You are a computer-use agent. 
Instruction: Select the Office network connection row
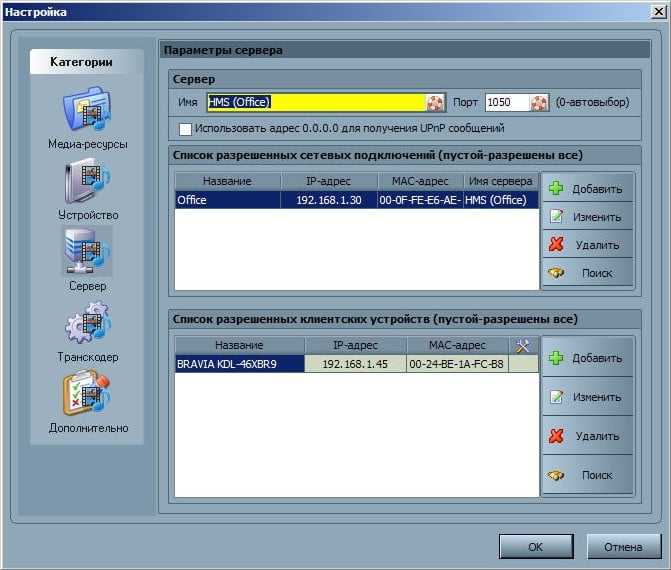click(x=357, y=200)
